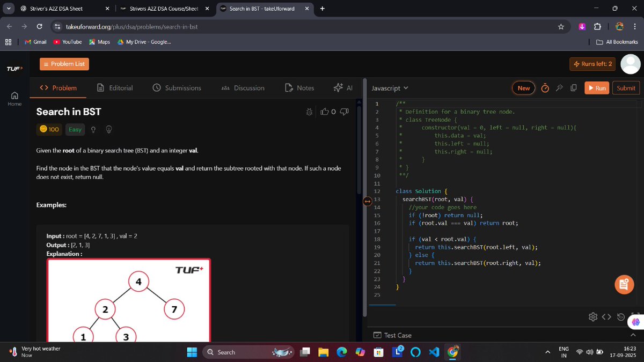
Task: Reload the page in the browser
Action: pyautogui.click(x=39, y=26)
